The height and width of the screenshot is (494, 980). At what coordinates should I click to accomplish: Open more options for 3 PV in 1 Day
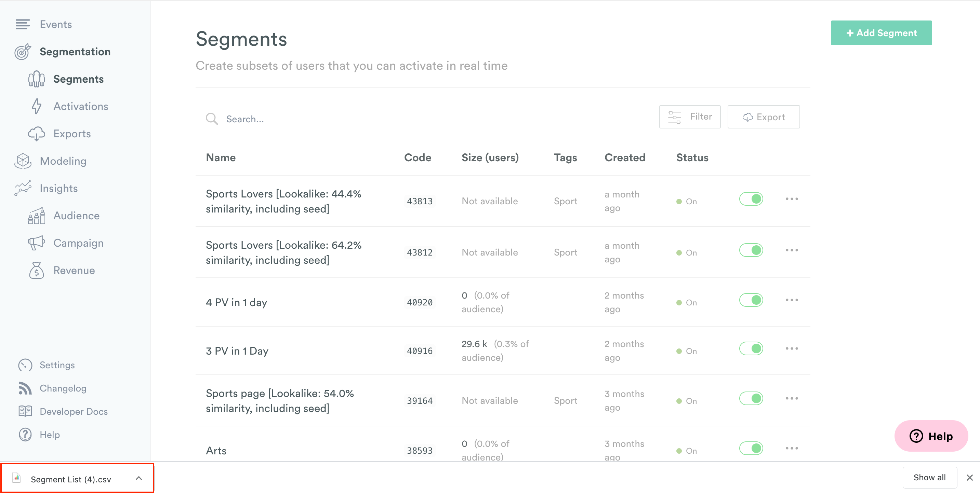(x=792, y=348)
